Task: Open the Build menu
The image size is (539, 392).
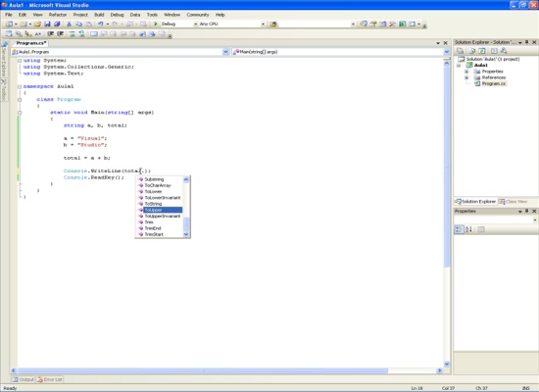Action: [99, 15]
